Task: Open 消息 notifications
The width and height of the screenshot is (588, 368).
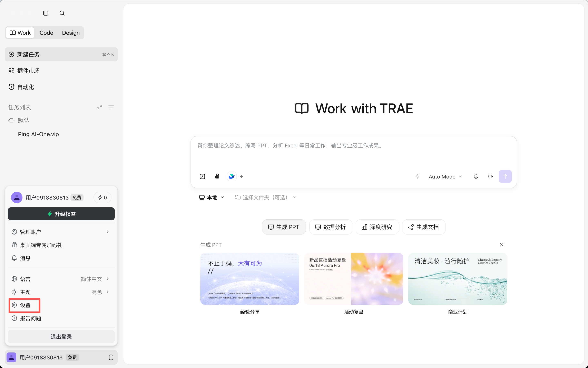Action: point(61,258)
